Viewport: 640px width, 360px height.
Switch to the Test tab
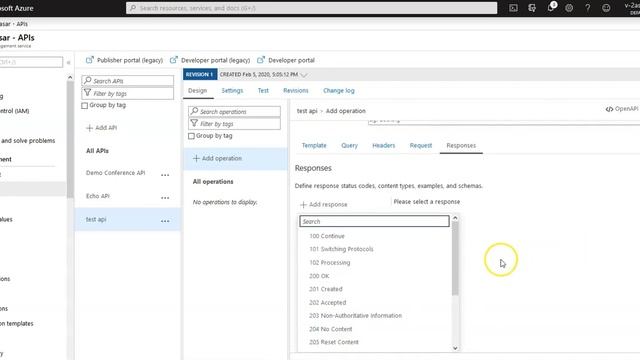263,91
